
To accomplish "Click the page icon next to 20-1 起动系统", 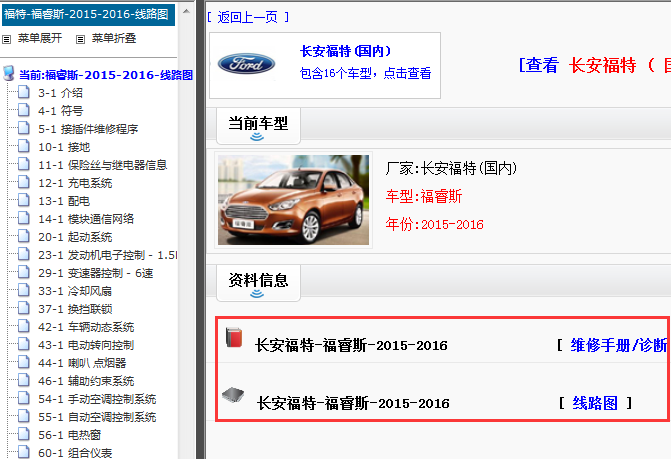I will tap(24, 236).
